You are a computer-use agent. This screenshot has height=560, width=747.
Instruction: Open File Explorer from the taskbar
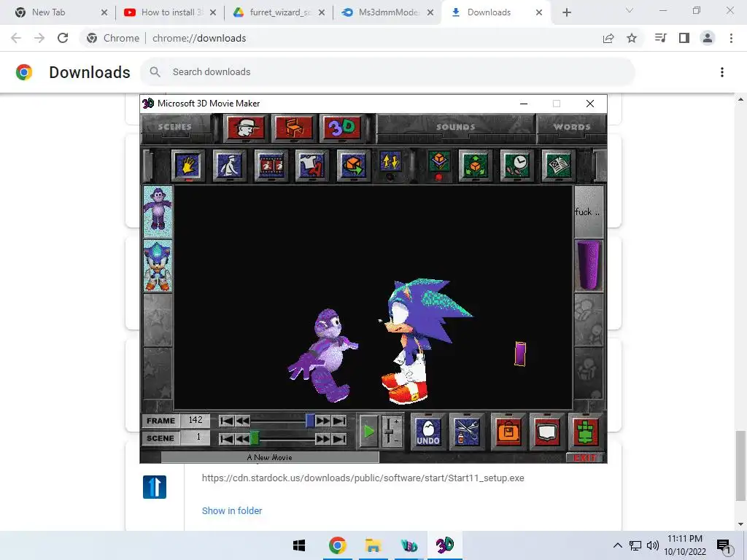click(x=373, y=545)
